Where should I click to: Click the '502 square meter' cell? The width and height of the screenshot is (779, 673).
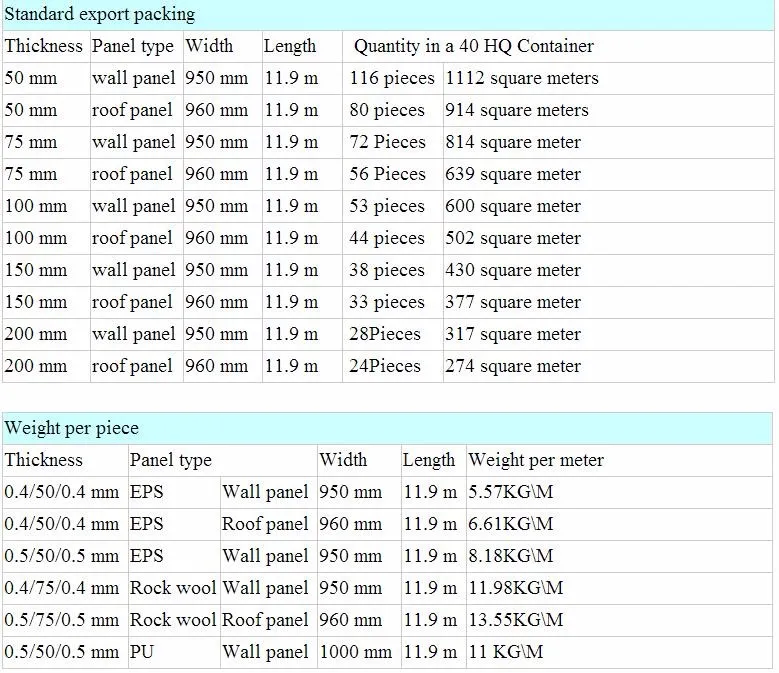pyautogui.click(x=513, y=238)
